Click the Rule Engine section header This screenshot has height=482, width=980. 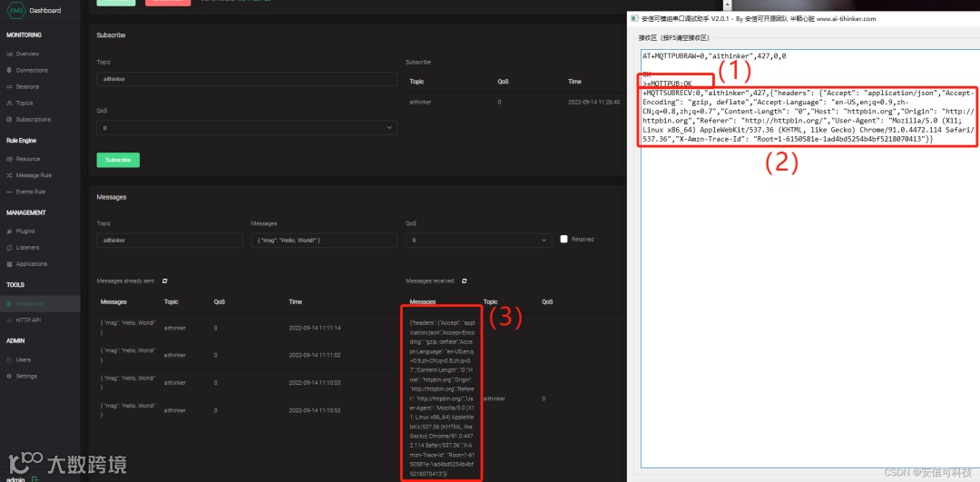(x=23, y=141)
